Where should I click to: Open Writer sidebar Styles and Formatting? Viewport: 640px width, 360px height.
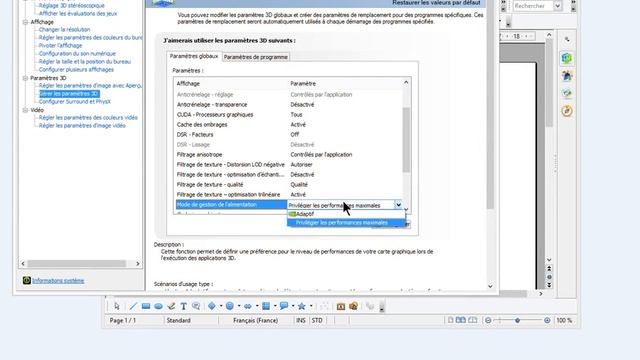click(x=567, y=76)
